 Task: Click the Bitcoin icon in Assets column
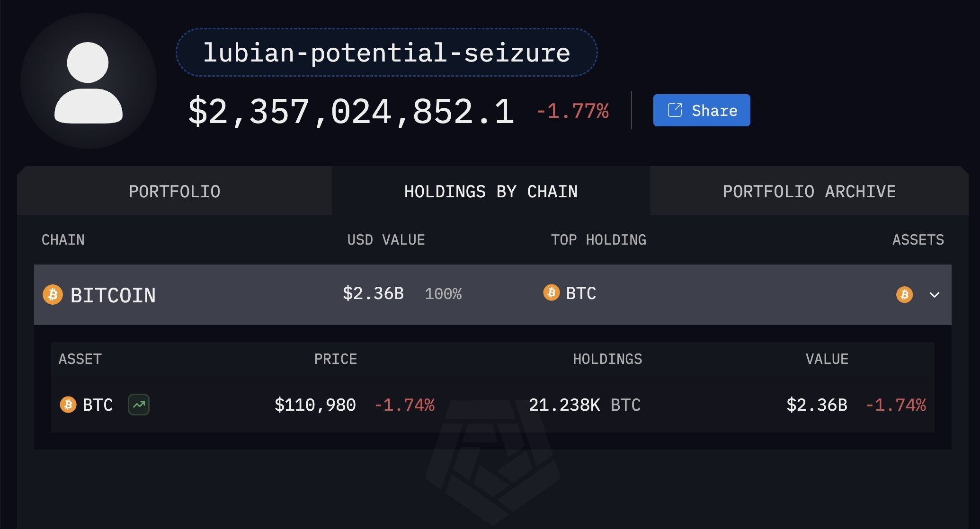click(904, 295)
